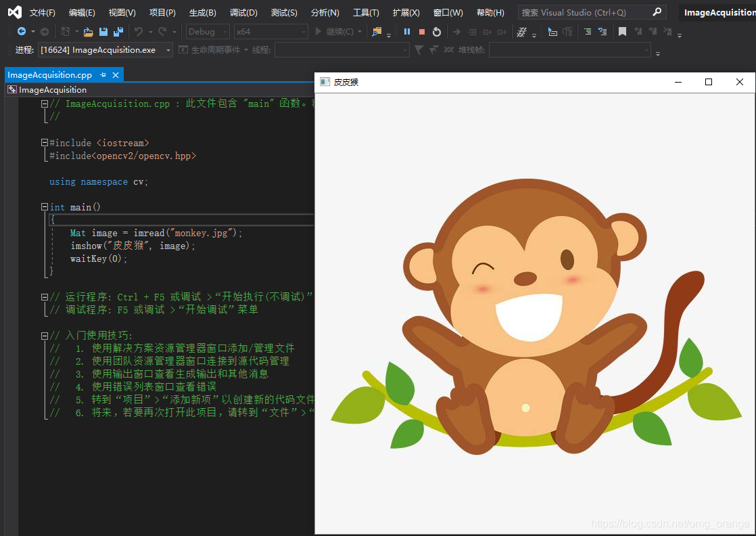The height and width of the screenshot is (536, 756).
Task: Open the 扩展(X) menu
Action: [406, 13]
